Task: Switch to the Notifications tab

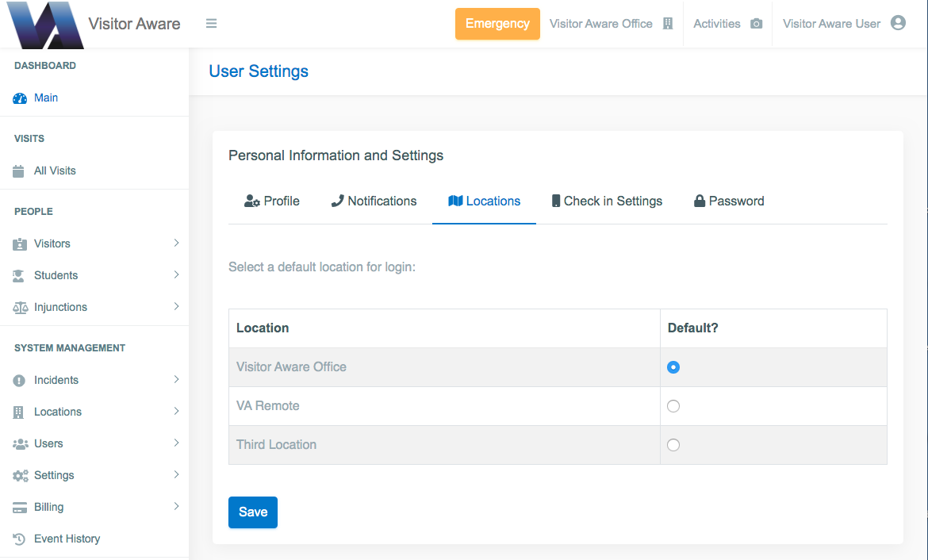Action: click(x=374, y=201)
